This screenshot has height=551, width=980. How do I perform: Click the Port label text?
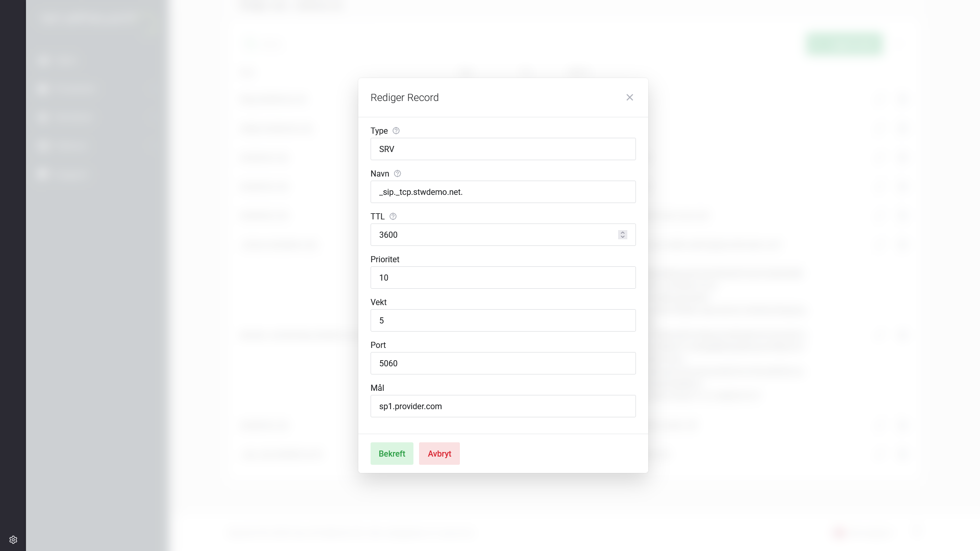coord(378,345)
